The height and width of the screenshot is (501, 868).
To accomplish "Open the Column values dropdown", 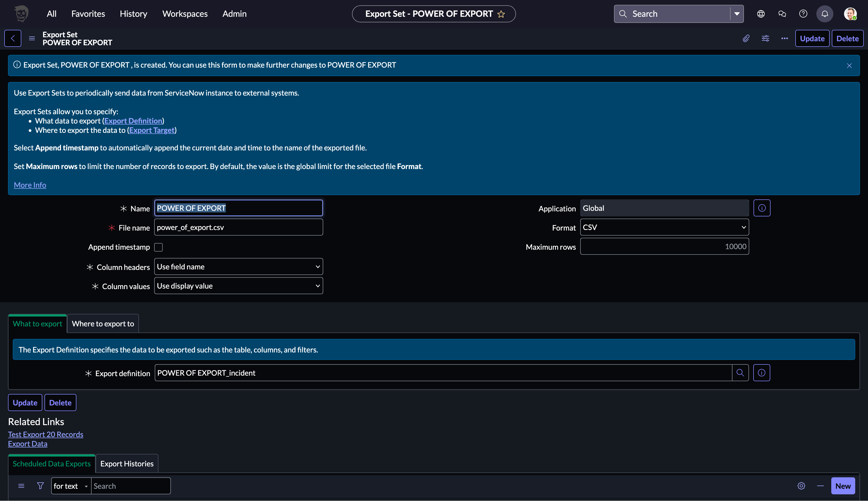I will [x=238, y=286].
